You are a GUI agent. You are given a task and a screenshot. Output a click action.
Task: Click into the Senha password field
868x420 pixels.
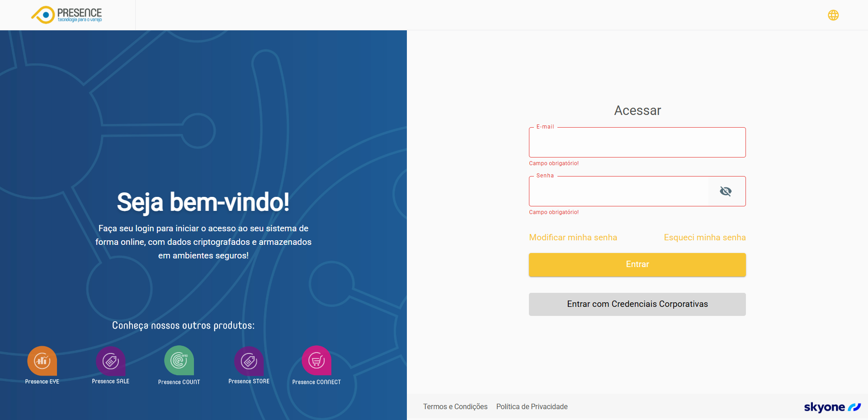[618, 192]
